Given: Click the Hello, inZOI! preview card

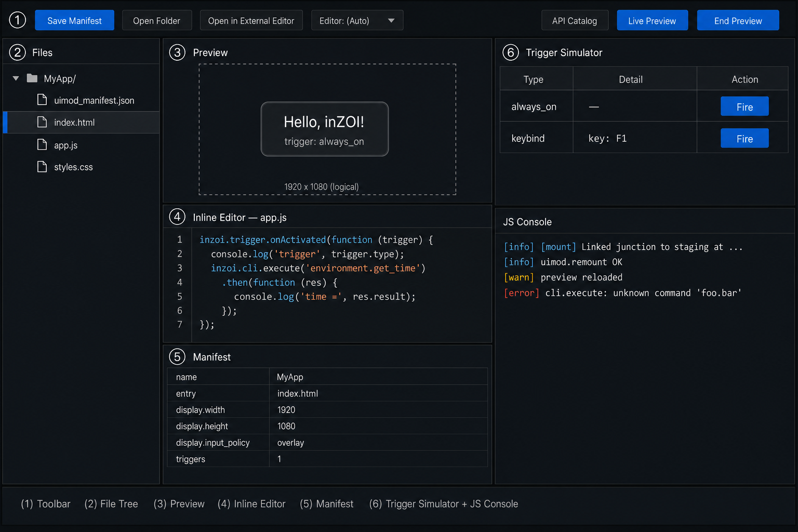Looking at the screenshot, I should [x=325, y=129].
